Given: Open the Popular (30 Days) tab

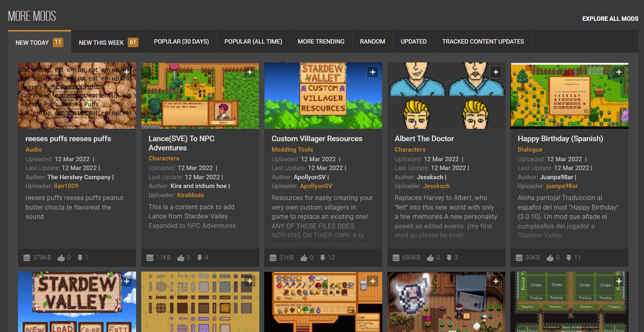Looking at the screenshot, I should [181, 42].
